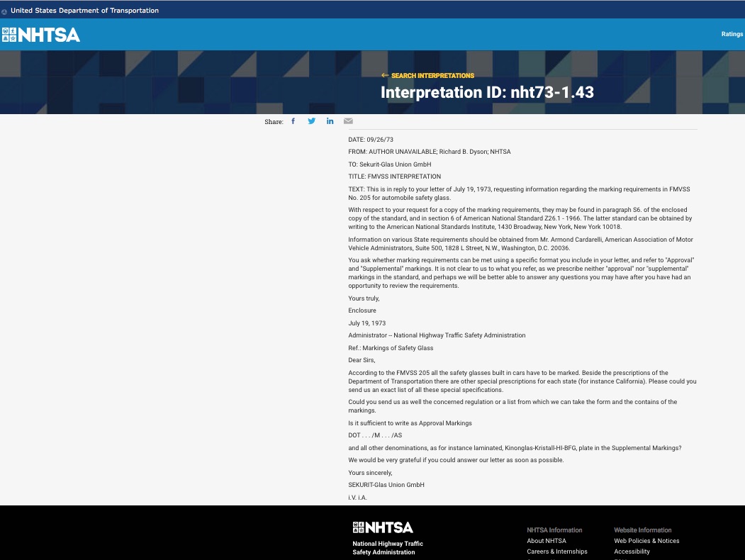Click the NHTSA logo in the footer
This screenshot has width=745, height=560.
pyautogui.click(x=383, y=527)
